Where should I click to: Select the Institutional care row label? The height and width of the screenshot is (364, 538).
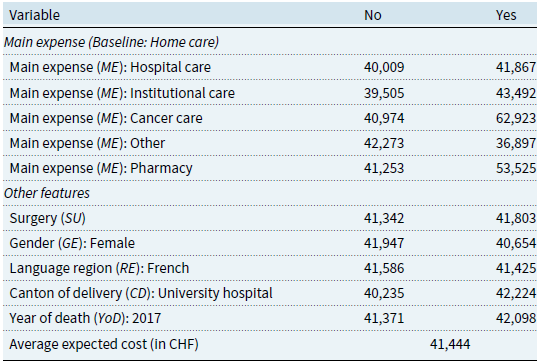point(122,93)
